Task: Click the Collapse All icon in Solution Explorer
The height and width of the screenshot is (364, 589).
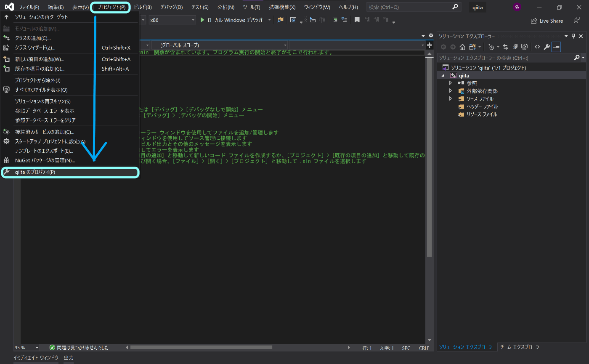Action: 515,47
